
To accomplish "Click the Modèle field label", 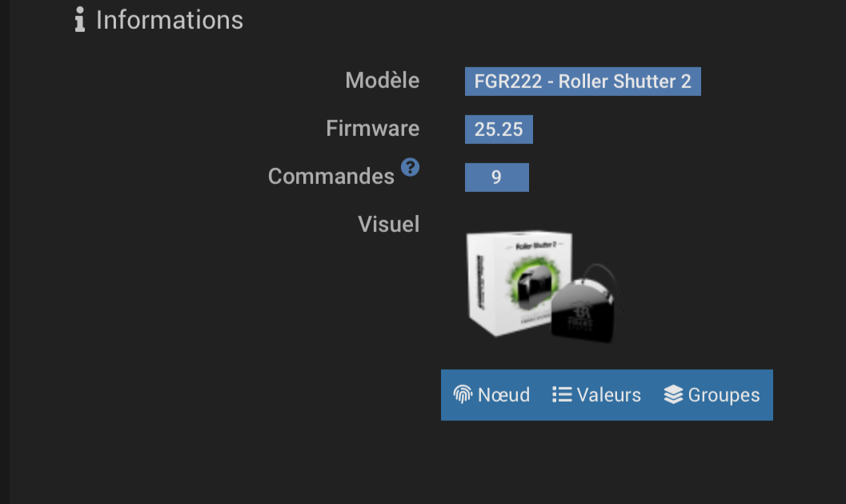I will tap(382, 80).
